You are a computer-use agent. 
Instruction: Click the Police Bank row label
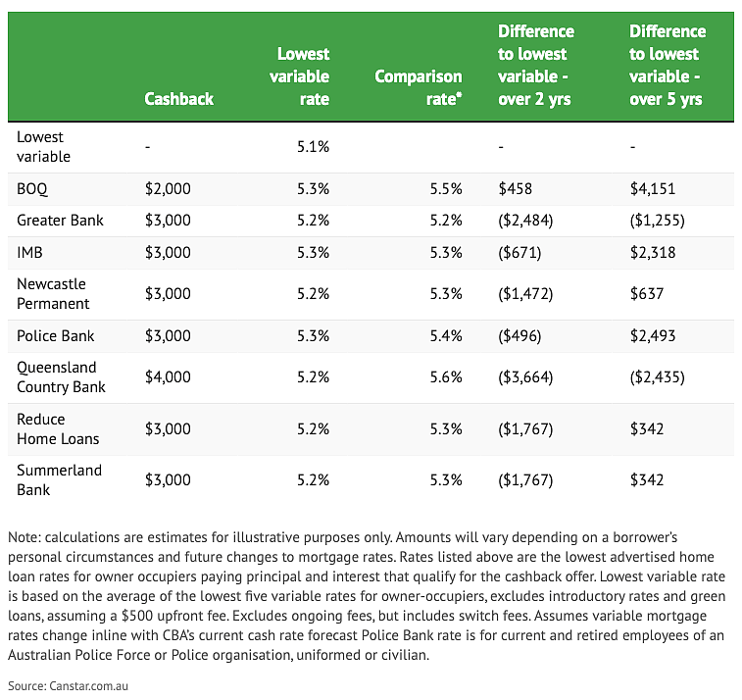pos(55,335)
